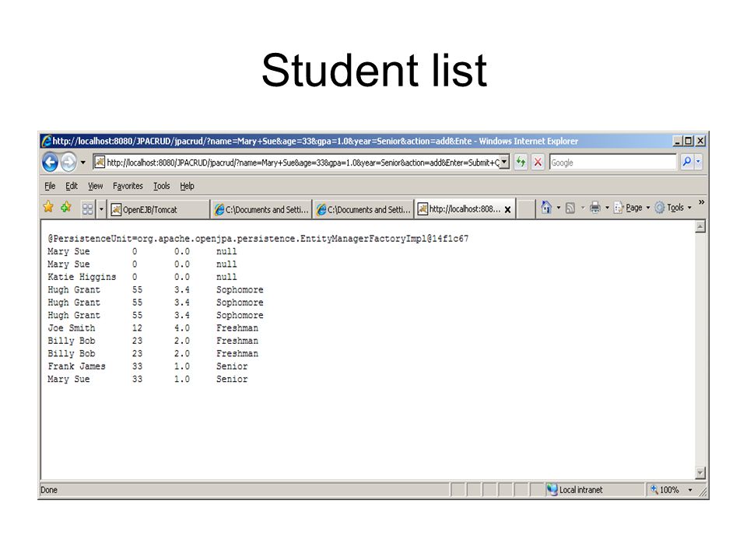Viewport: 747px width, 560px height.
Task: Switch to the second C:\Documents and Setti... tab
Action: (363, 209)
